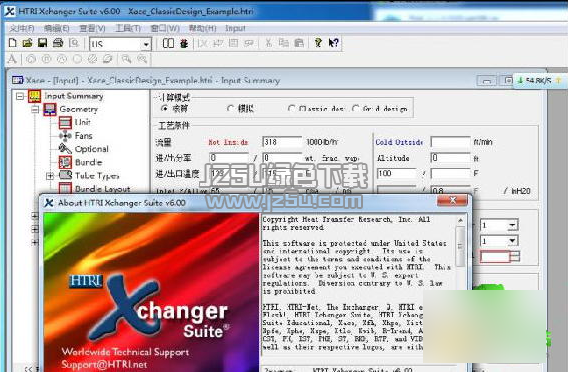This screenshot has width=568, height=372.
Task: Close the About HTRI Xchanger Suite dialog
Action: (452, 200)
